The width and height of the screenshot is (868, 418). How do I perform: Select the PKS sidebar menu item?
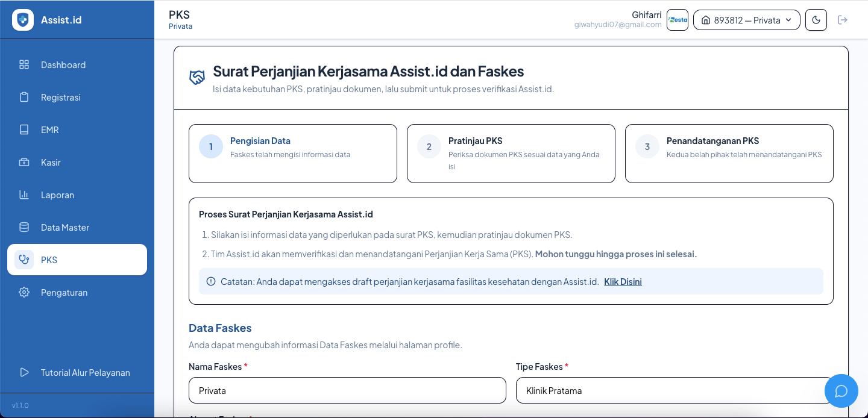tap(77, 260)
